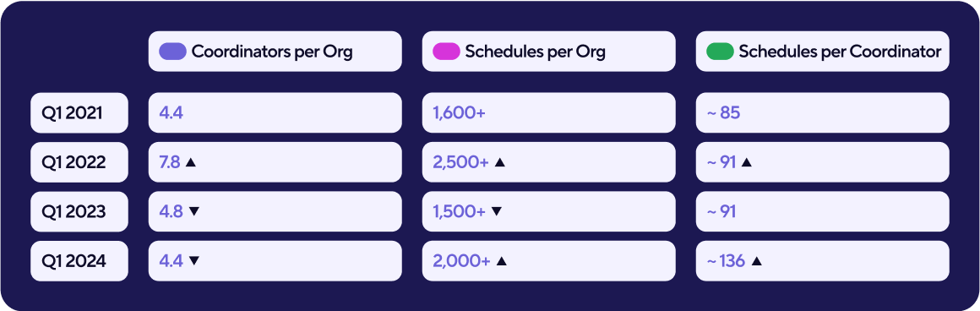
Task: Select the Q1 2022 row label
Action: [x=79, y=163]
